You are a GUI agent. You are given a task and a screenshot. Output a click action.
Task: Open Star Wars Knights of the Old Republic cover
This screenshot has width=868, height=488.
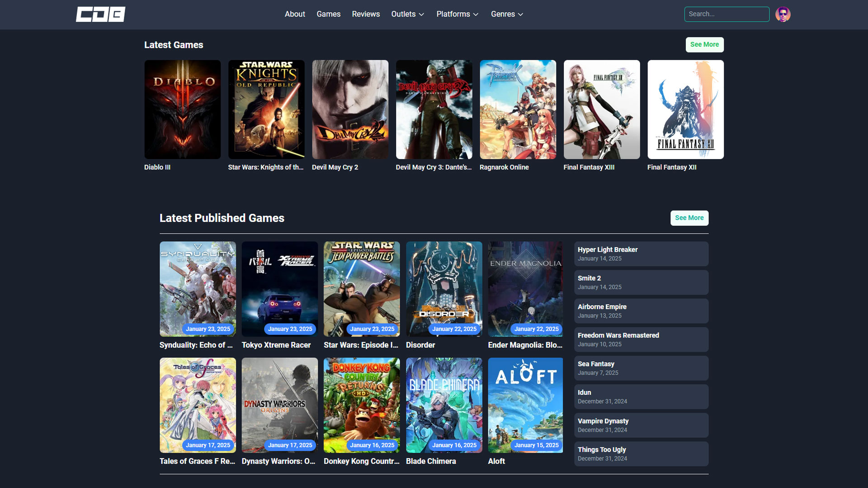(x=266, y=109)
